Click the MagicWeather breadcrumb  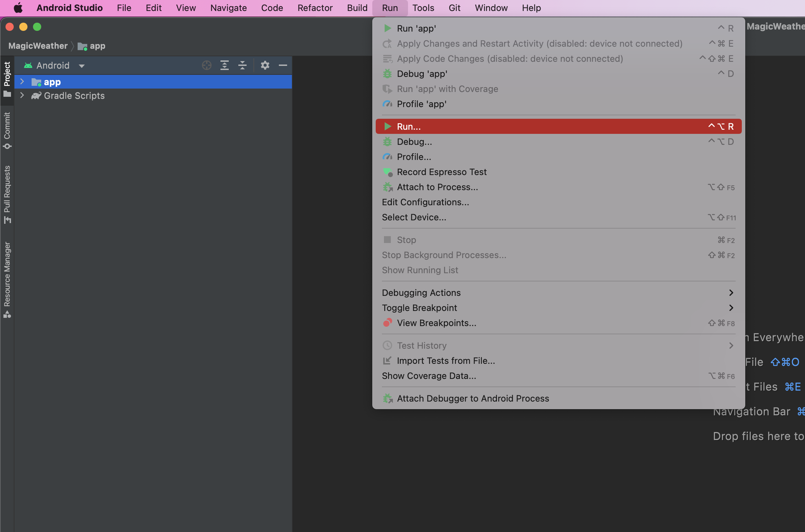click(x=38, y=46)
